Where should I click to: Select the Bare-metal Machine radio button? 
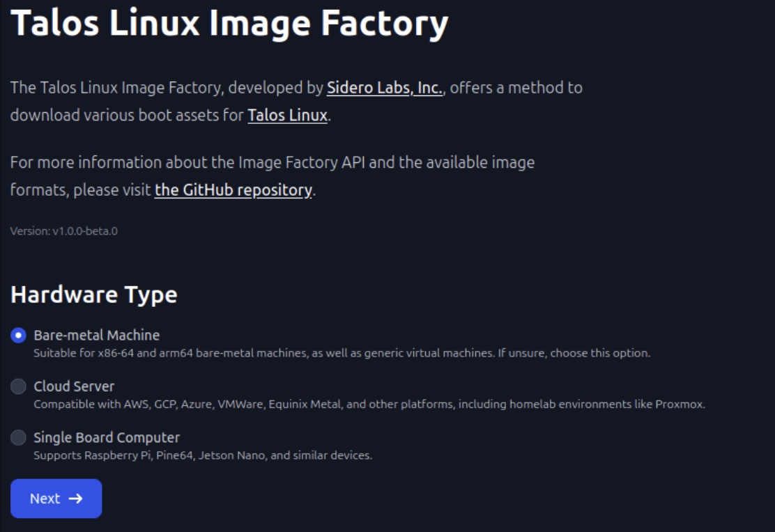tap(19, 336)
